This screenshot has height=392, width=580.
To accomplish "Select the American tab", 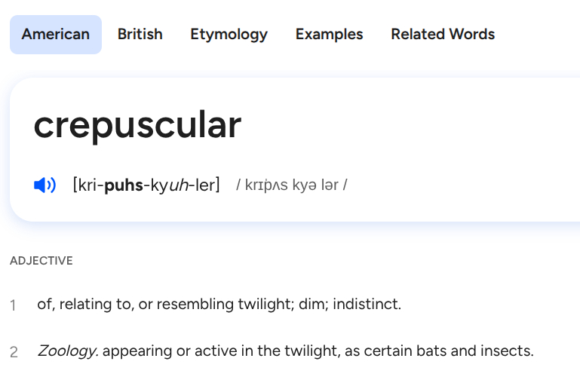I will (x=56, y=35).
